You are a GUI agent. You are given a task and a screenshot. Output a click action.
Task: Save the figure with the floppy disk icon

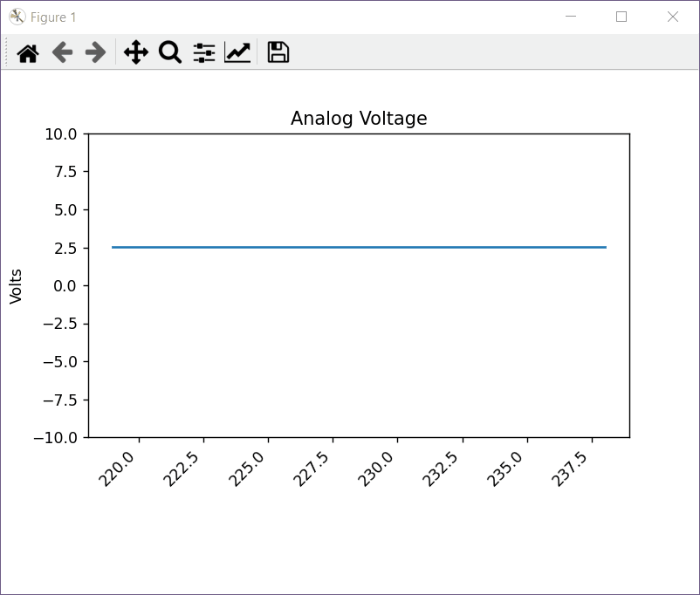pos(278,53)
